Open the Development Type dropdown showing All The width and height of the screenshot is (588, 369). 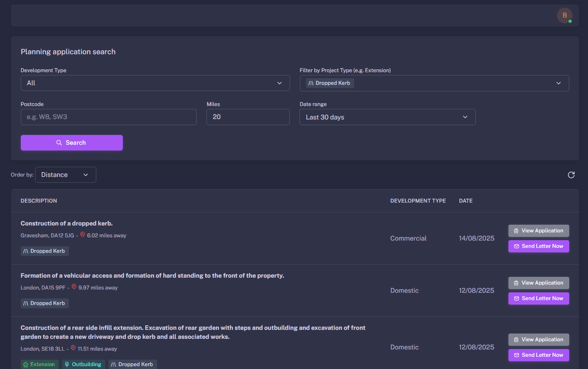pyautogui.click(x=155, y=83)
